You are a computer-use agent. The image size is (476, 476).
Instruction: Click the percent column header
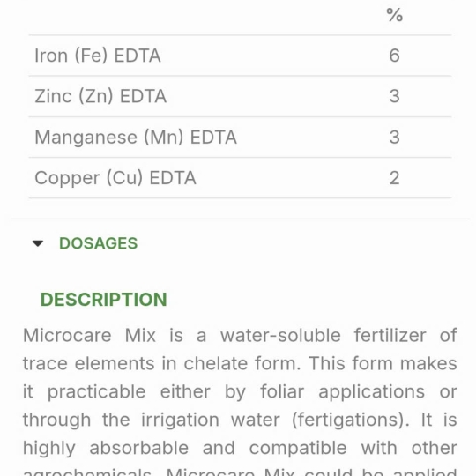394,15
